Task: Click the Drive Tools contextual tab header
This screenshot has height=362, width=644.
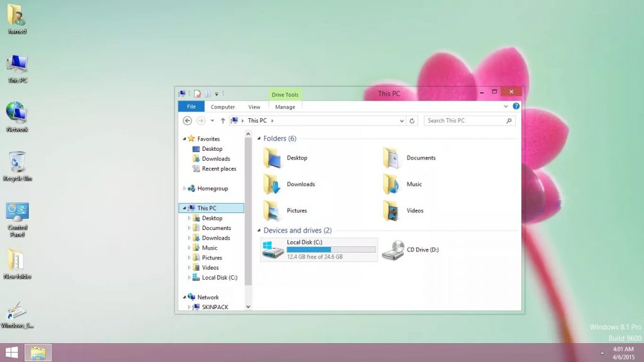Action: point(285,95)
